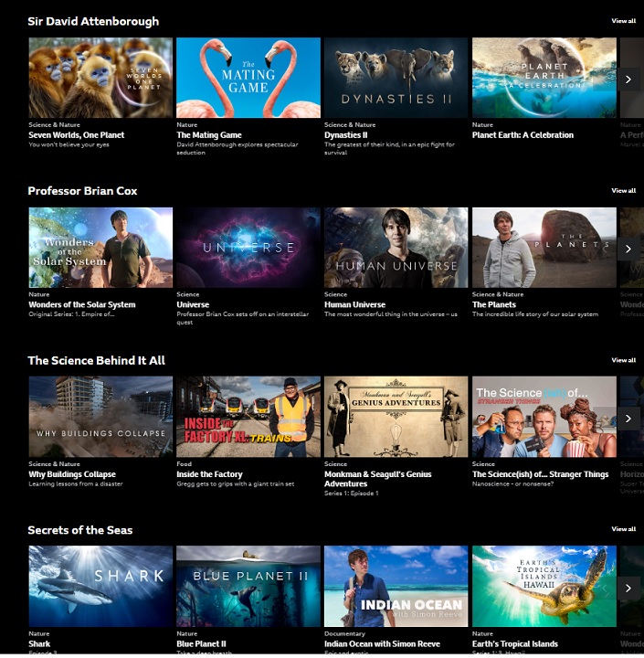Open Indian Ocean with Simon Reeve thumbnail
This screenshot has height=658, width=644.
click(x=396, y=586)
